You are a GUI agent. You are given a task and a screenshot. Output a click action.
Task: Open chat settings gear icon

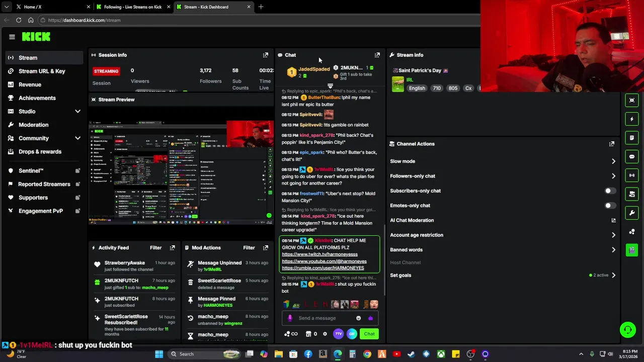click(x=325, y=334)
